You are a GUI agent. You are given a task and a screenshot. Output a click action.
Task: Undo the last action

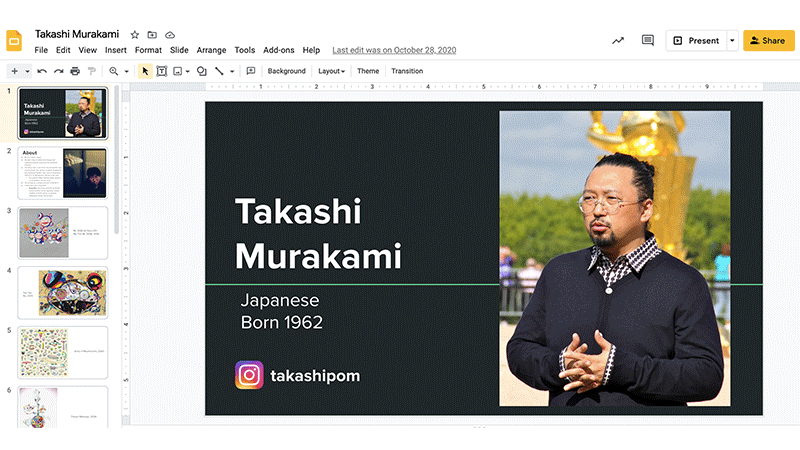pyautogui.click(x=42, y=71)
